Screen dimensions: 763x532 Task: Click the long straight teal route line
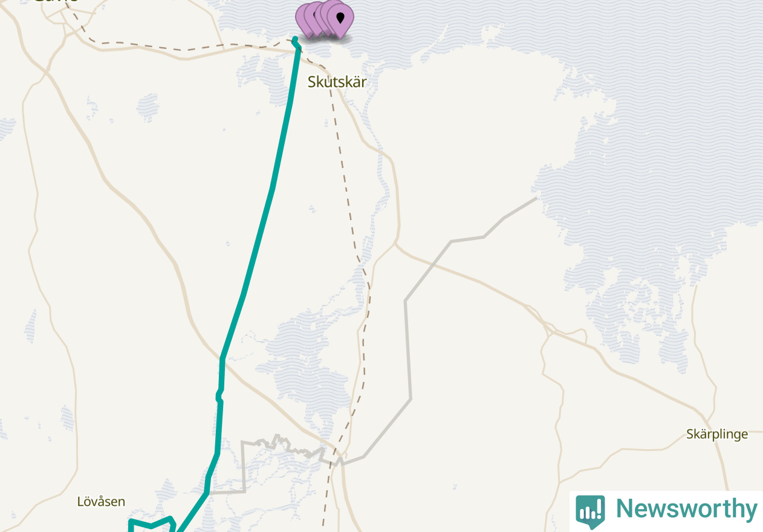click(261, 230)
